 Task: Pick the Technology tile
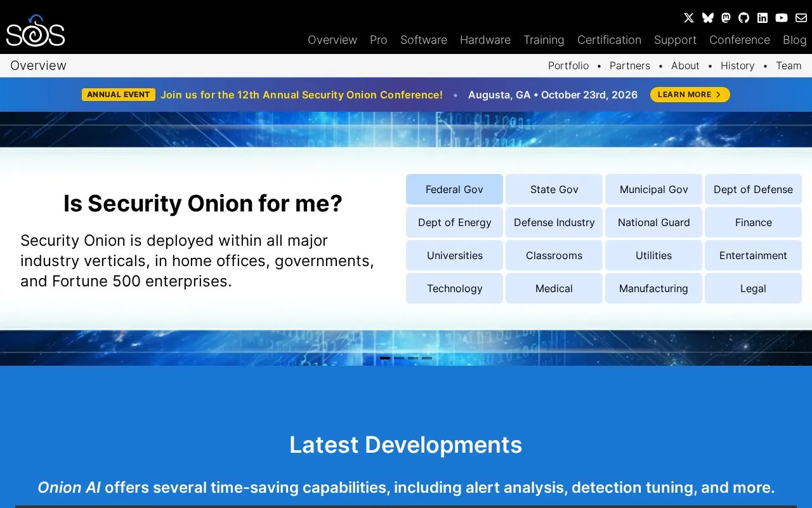pyautogui.click(x=454, y=288)
